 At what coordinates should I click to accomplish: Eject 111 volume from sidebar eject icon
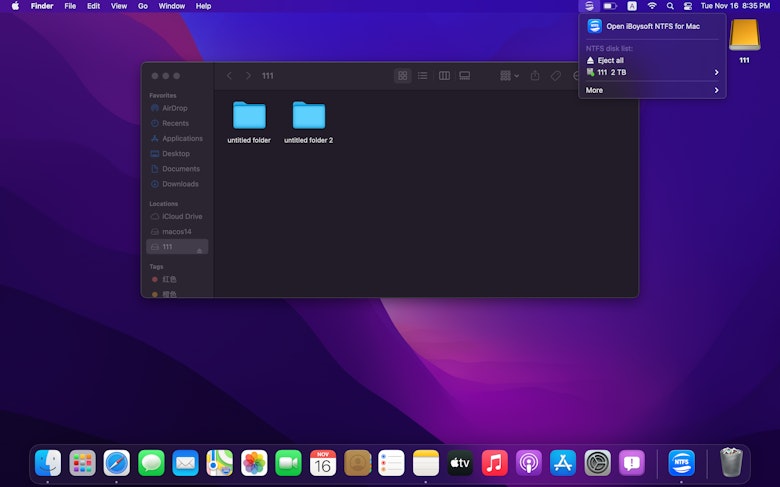199,250
